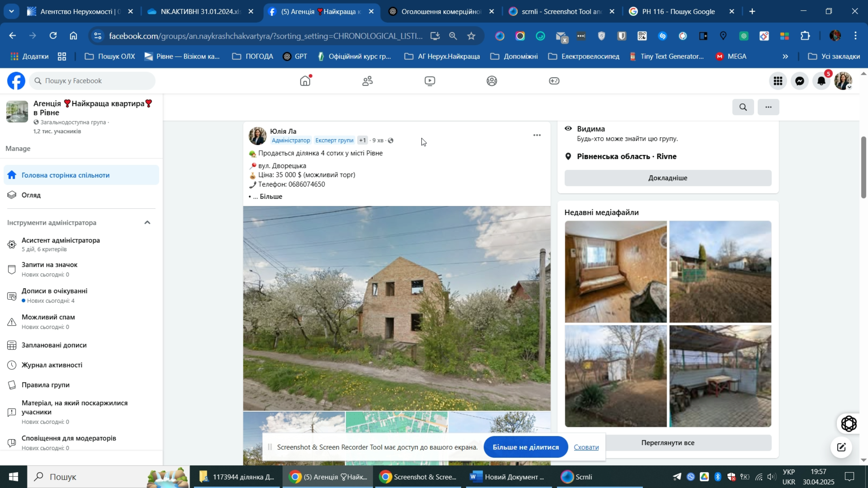Click the group search magnifier icon
This screenshot has height=488, width=868.
pyautogui.click(x=743, y=107)
